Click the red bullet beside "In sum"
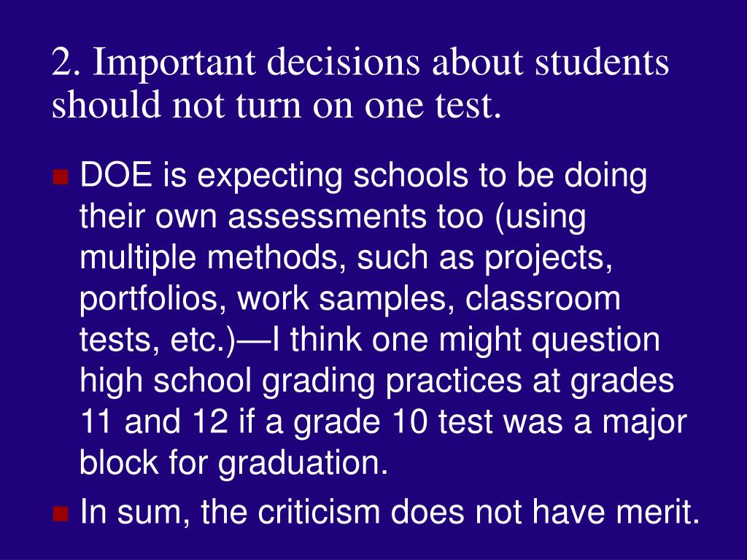 click(61, 514)
